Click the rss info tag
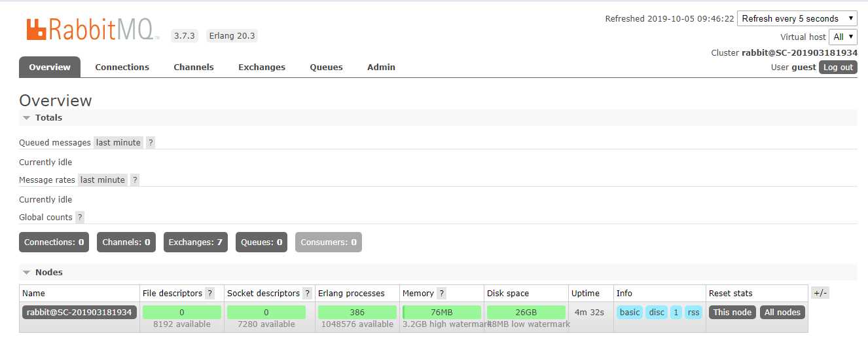The height and width of the screenshot is (346, 868). [694, 312]
